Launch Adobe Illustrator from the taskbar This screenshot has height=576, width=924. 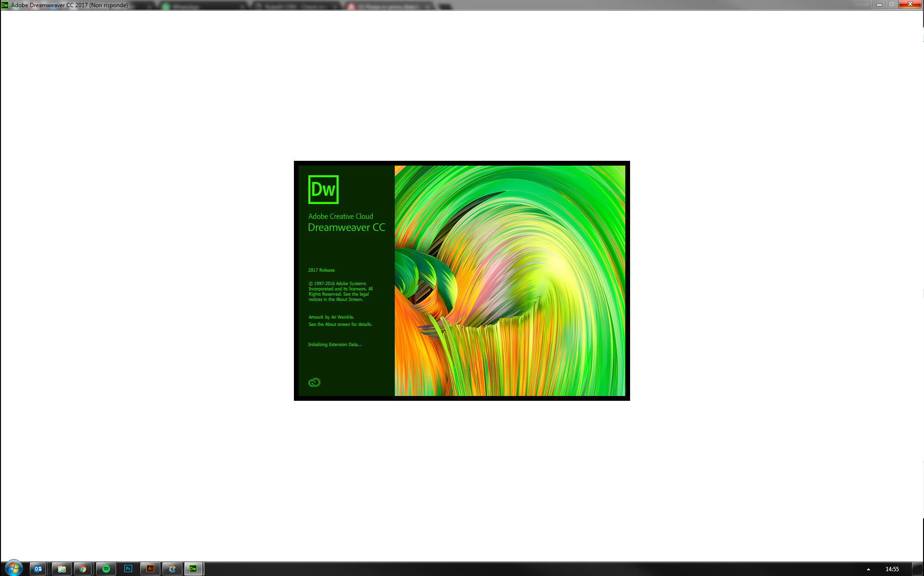(x=150, y=568)
